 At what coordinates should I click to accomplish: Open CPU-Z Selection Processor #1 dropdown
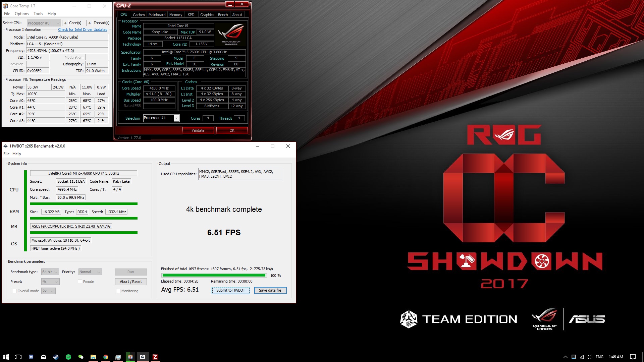(x=161, y=118)
